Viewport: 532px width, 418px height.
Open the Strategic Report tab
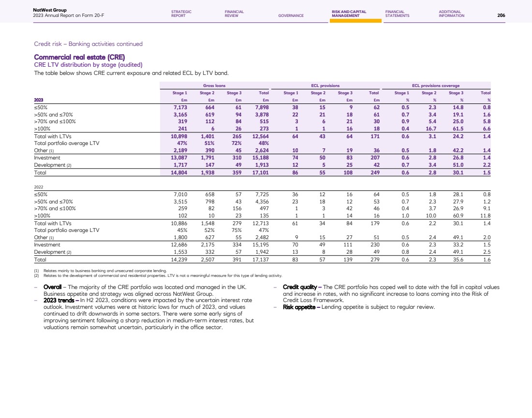pyautogui.click(x=181, y=14)
